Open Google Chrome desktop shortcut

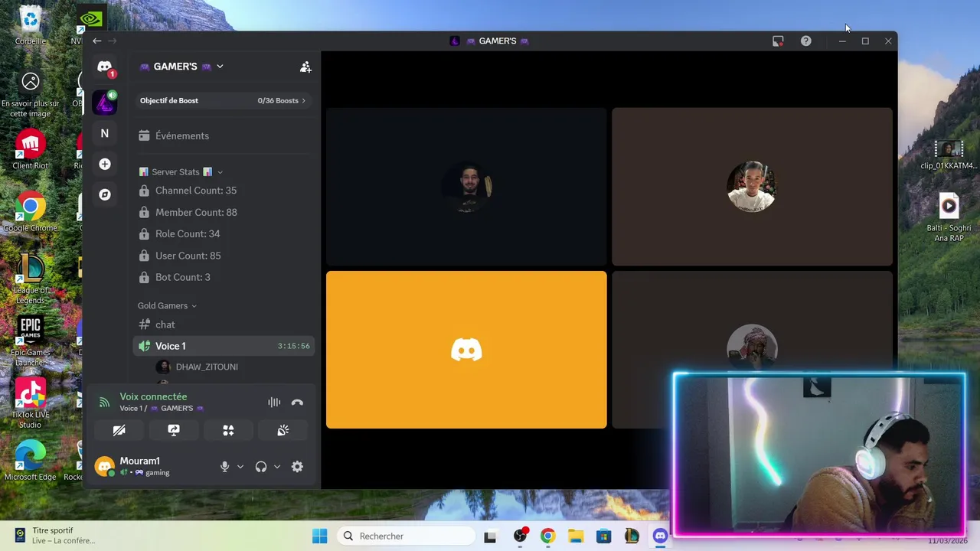[x=31, y=212]
